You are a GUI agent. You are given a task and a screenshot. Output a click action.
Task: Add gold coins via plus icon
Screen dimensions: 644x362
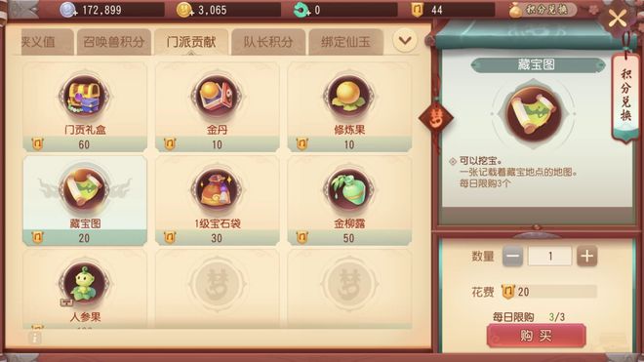184,10
